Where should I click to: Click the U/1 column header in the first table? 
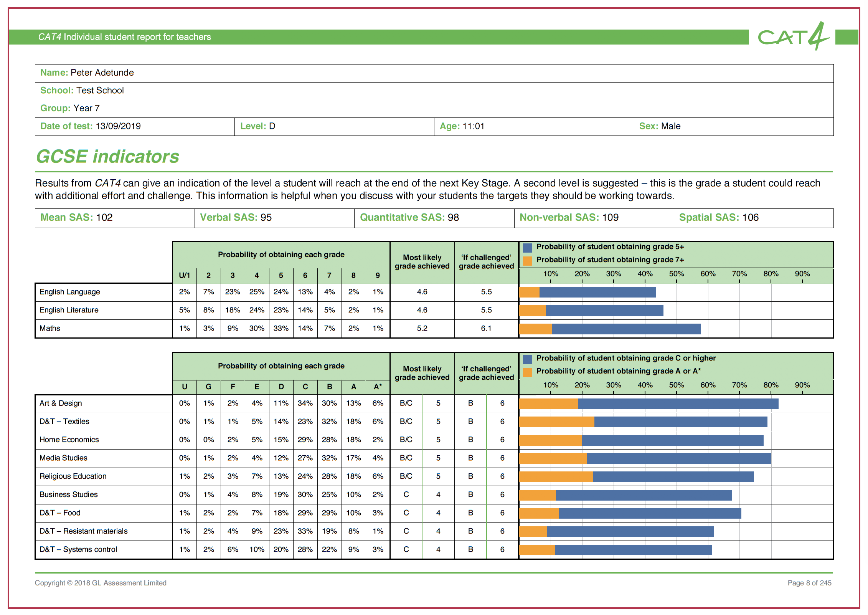185,276
